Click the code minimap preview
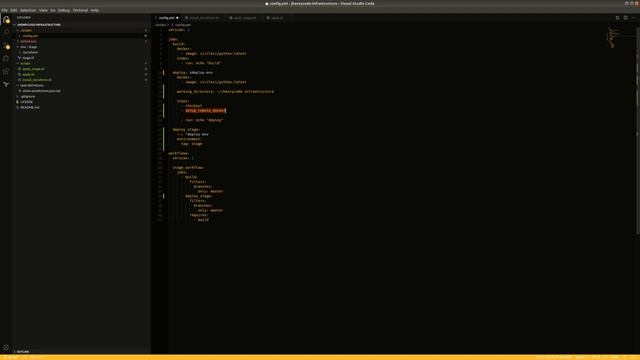The width and height of the screenshot is (640, 360). coord(614,38)
